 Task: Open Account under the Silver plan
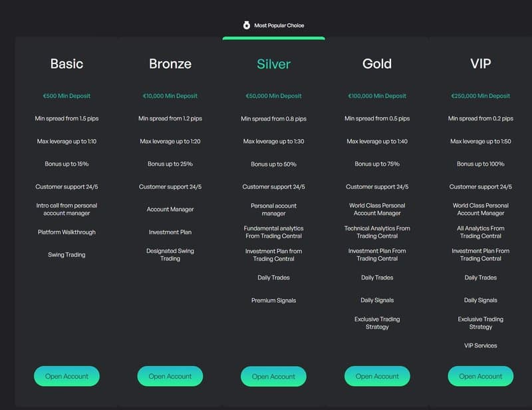273,376
